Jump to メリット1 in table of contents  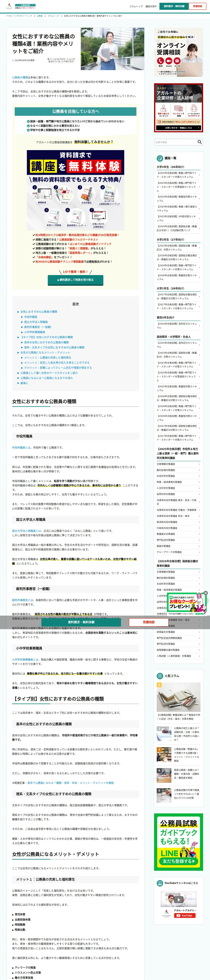point(47,358)
